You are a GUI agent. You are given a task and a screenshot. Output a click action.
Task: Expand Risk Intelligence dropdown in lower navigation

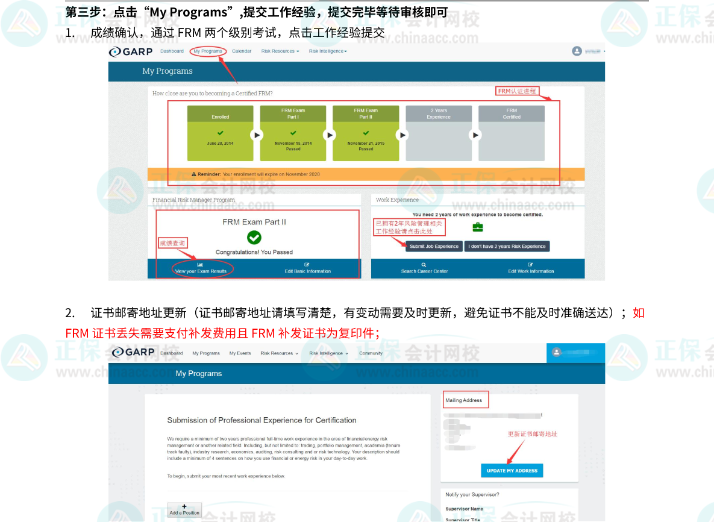click(x=328, y=353)
